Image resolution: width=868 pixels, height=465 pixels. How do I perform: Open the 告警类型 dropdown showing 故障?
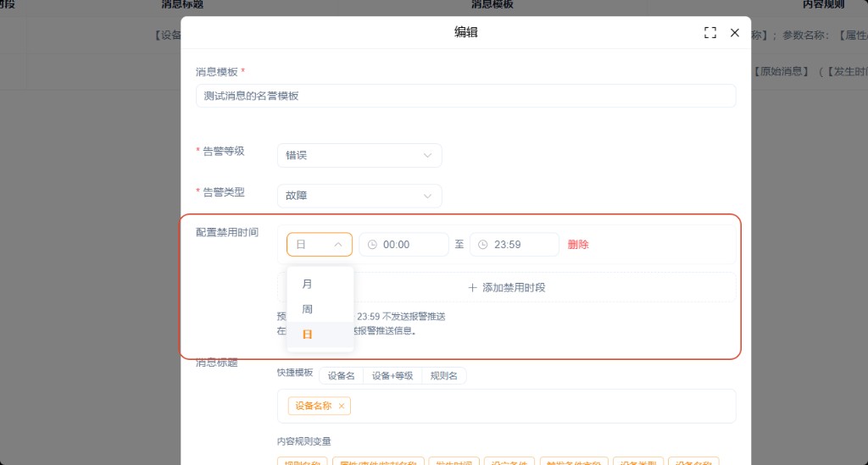coord(359,196)
